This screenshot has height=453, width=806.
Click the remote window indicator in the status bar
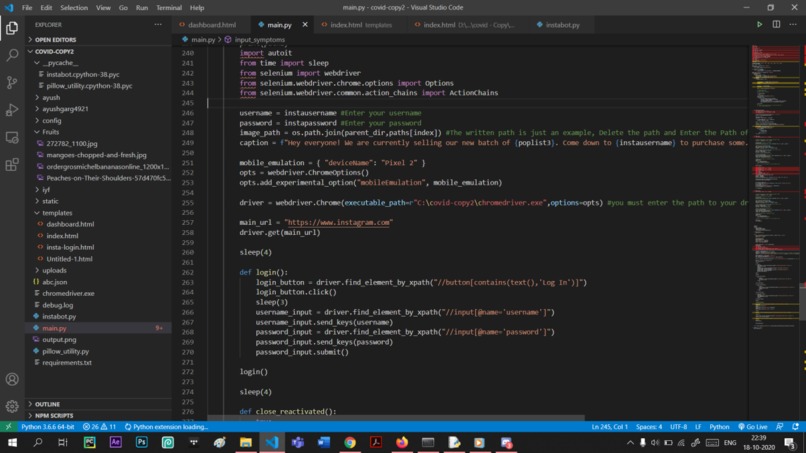tap(8, 427)
